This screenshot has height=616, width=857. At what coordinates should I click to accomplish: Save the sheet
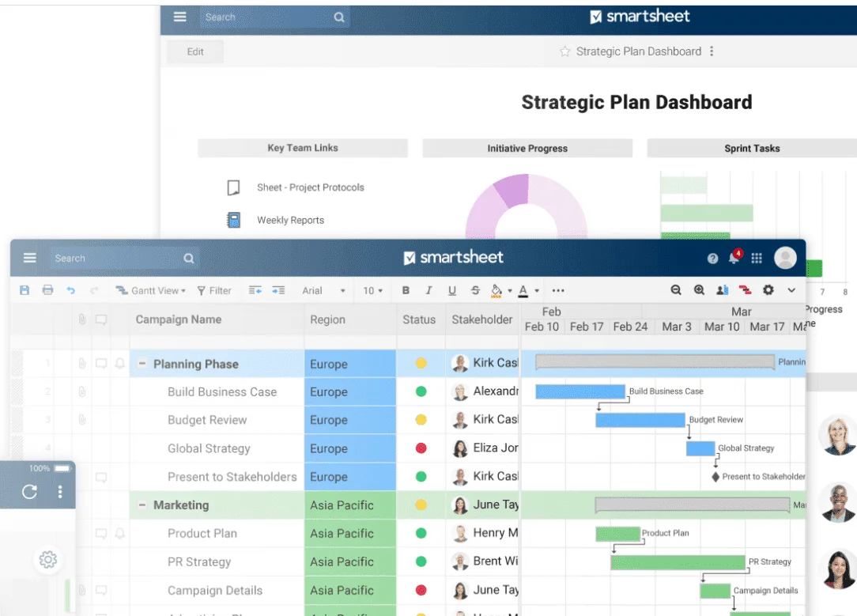click(25, 290)
